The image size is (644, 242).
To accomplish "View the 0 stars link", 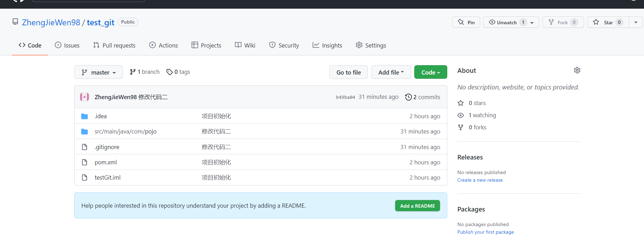I will 477,103.
